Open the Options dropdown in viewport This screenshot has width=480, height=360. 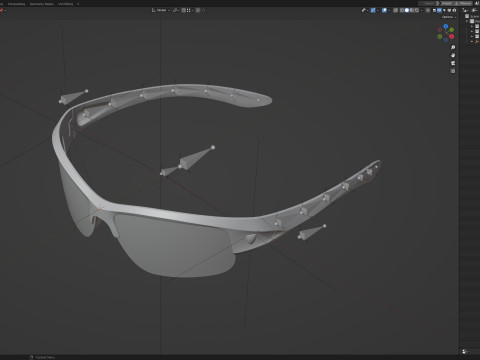tap(448, 17)
